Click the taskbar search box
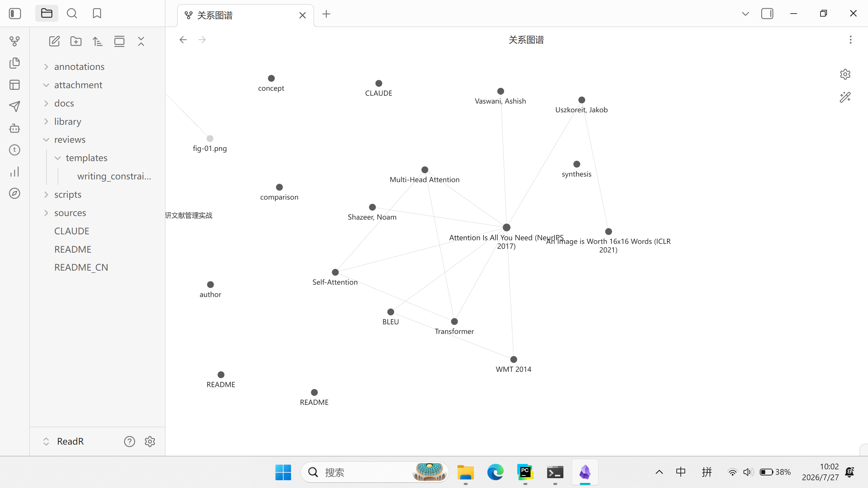This screenshot has height=488, width=868. coord(374,472)
